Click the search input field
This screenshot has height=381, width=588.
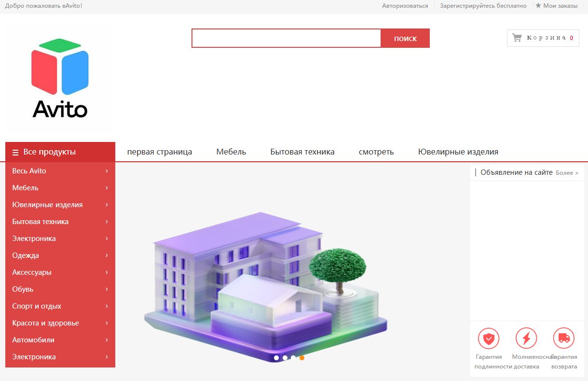(x=287, y=38)
